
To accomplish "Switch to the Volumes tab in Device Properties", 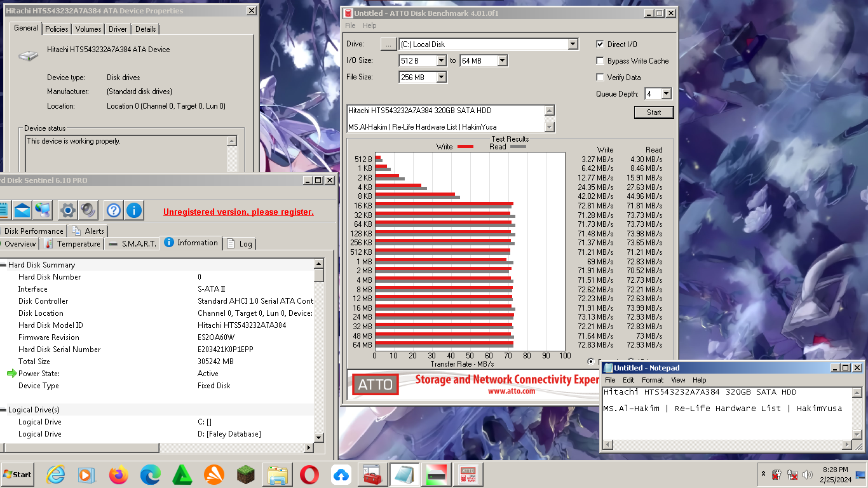I will click(x=88, y=29).
